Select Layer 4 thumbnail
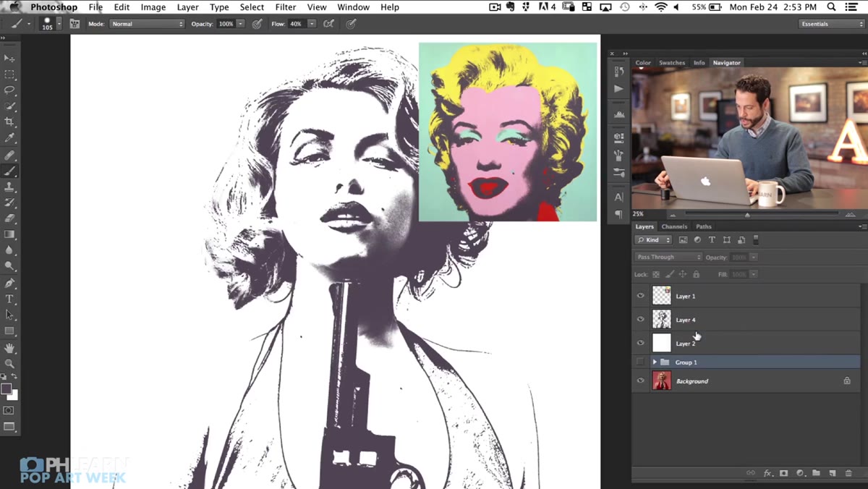This screenshot has width=868, height=489. click(x=662, y=319)
